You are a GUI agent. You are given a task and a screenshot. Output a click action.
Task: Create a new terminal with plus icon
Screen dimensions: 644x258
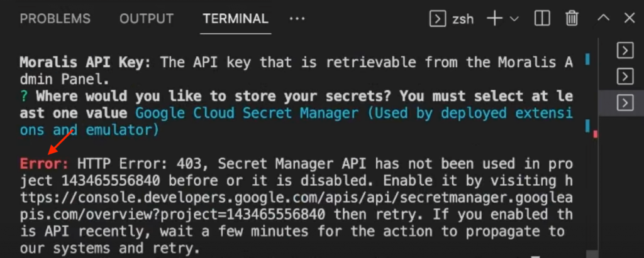[x=495, y=19]
